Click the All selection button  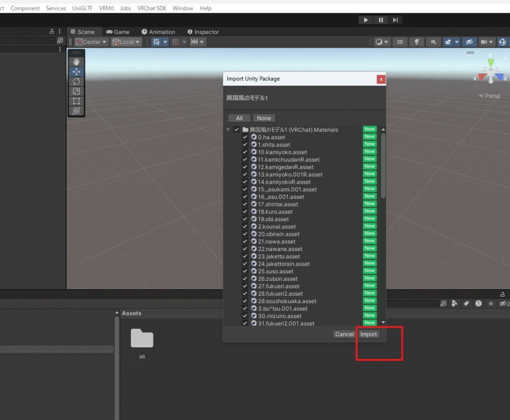pos(240,118)
